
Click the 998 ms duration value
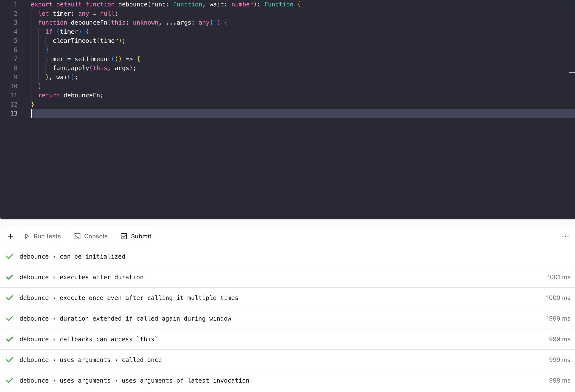tap(559, 381)
